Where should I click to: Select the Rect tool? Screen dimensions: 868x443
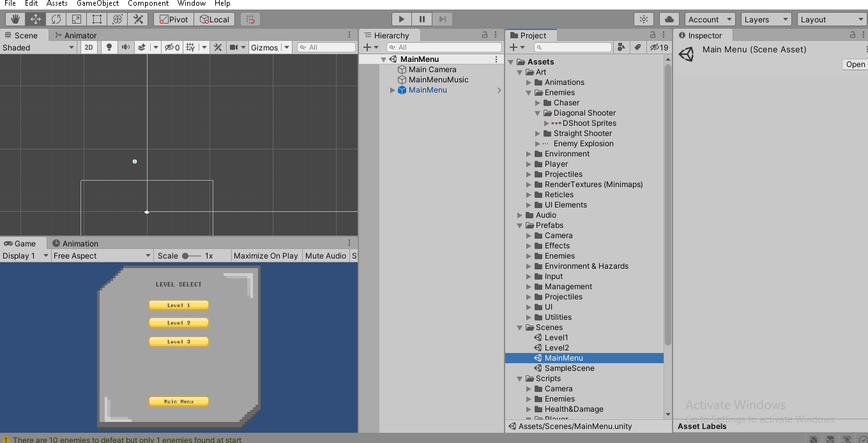pyautogui.click(x=97, y=19)
